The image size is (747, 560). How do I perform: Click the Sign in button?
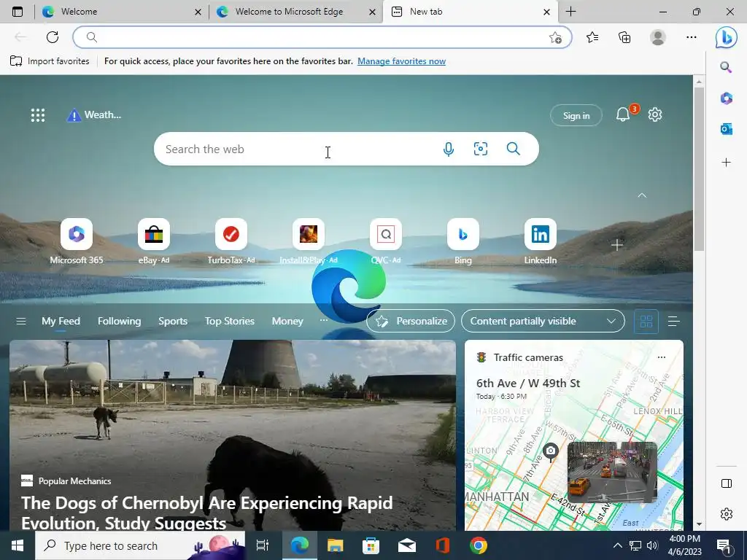pyautogui.click(x=576, y=116)
